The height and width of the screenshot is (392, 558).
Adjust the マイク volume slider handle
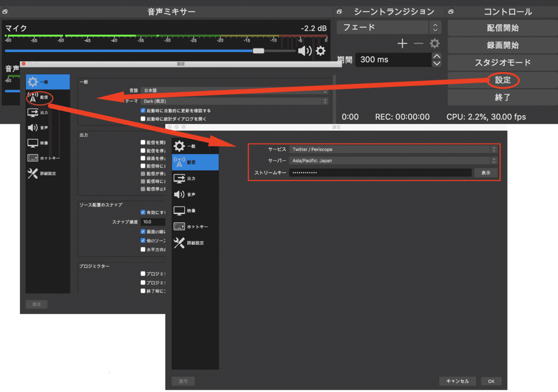[x=259, y=51]
